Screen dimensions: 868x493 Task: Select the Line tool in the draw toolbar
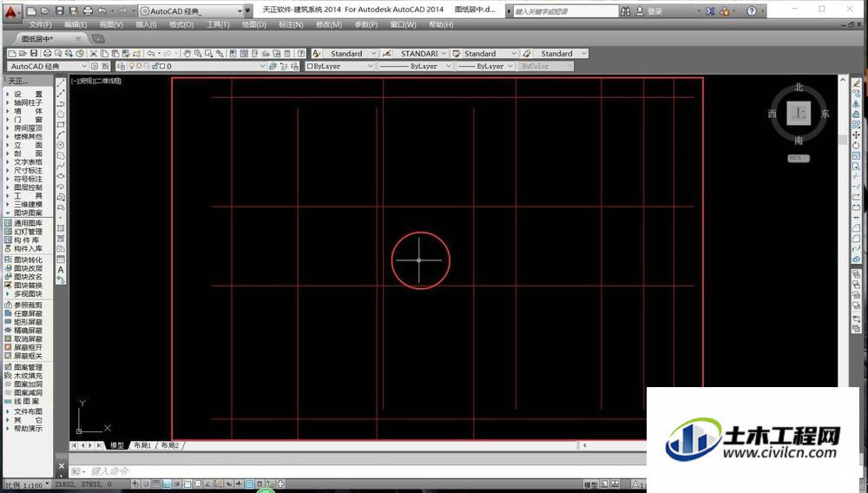61,82
